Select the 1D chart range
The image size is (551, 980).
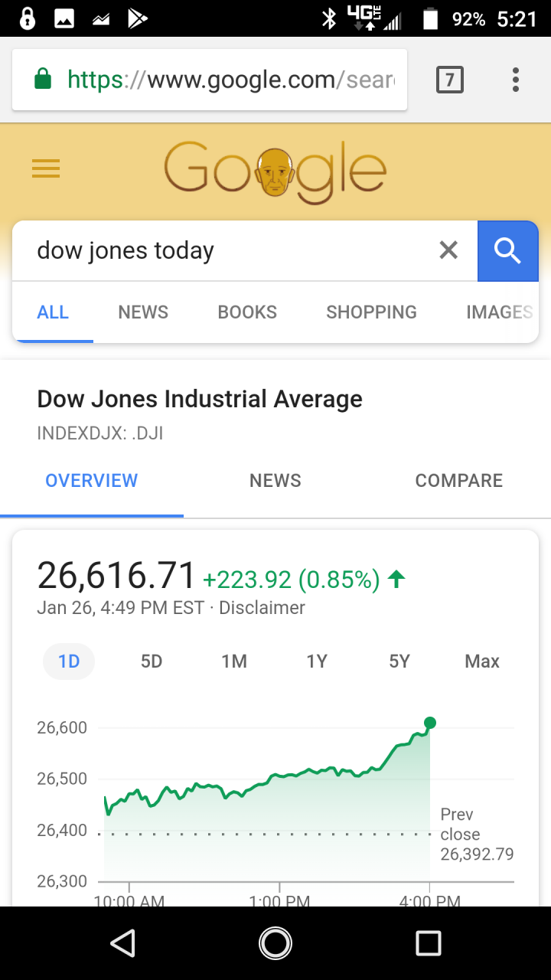pos(69,661)
